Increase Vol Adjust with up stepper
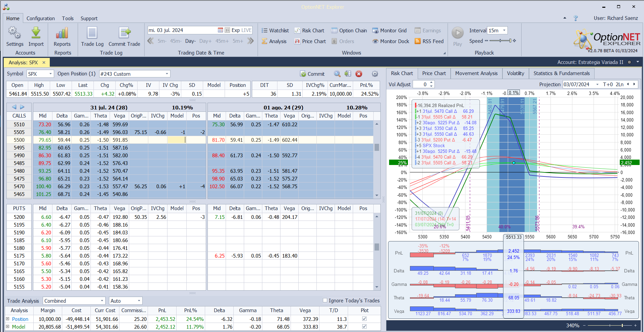The width and height of the screenshot is (644, 332). click(431, 82)
